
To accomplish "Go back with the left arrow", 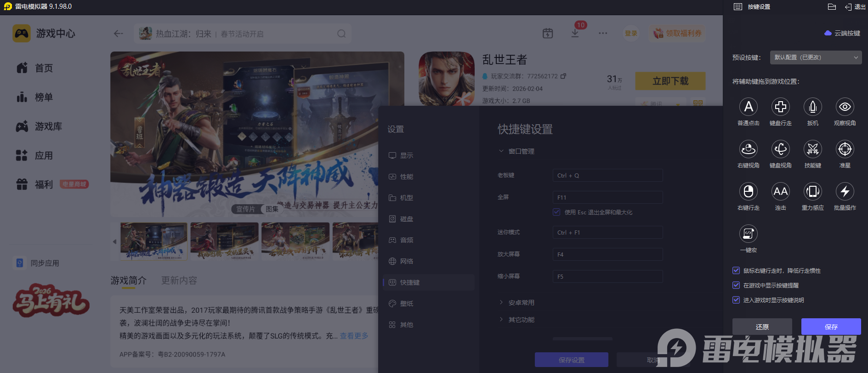I will tap(119, 34).
